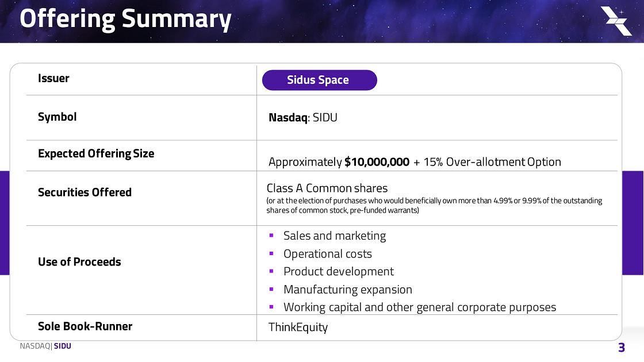Screen dimensions: 644x362
Task: Click the Sidus Space purple pill button
Action: click(x=319, y=80)
